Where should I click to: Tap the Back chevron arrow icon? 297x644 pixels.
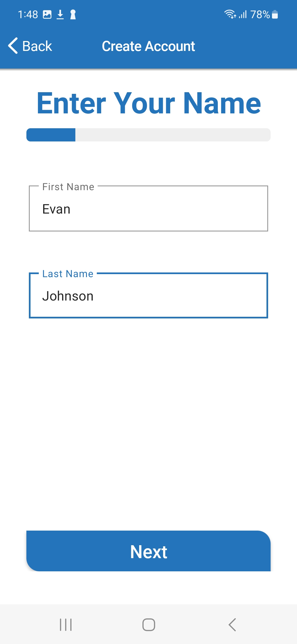(13, 46)
